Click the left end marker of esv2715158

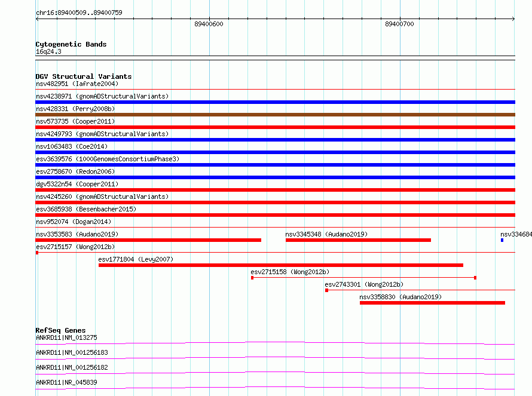252,278
